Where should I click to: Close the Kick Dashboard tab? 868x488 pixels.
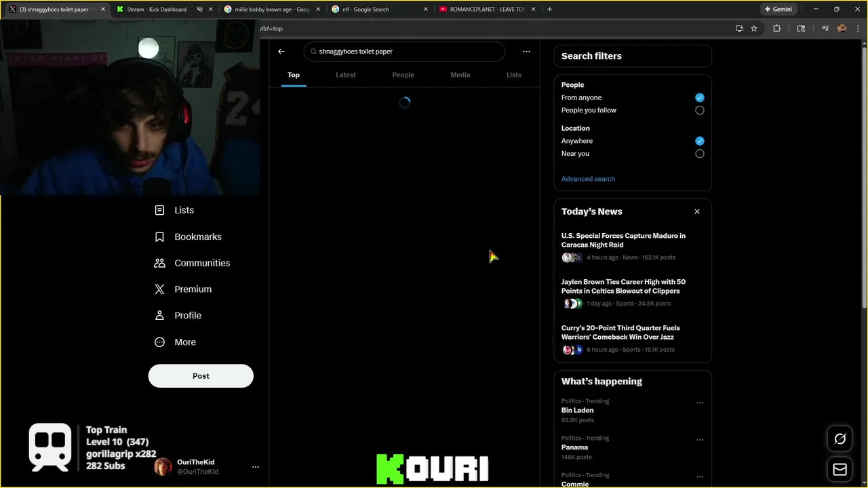tap(211, 9)
